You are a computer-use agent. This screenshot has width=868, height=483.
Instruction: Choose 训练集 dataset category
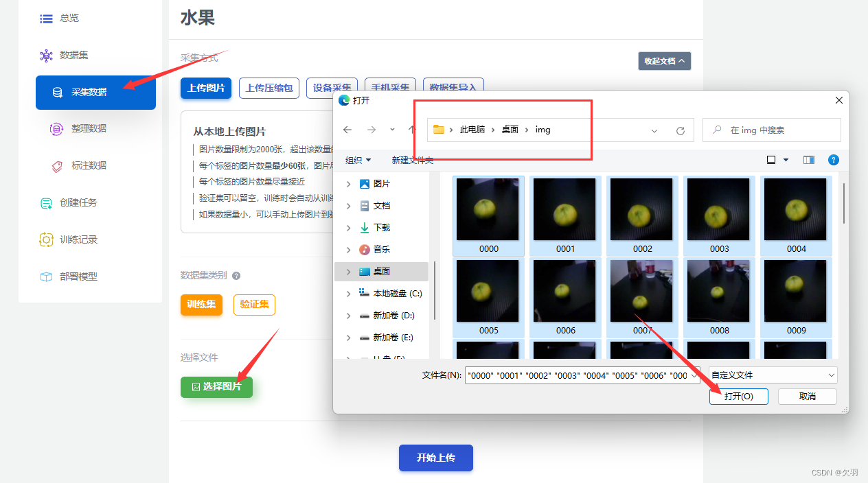[x=202, y=304]
